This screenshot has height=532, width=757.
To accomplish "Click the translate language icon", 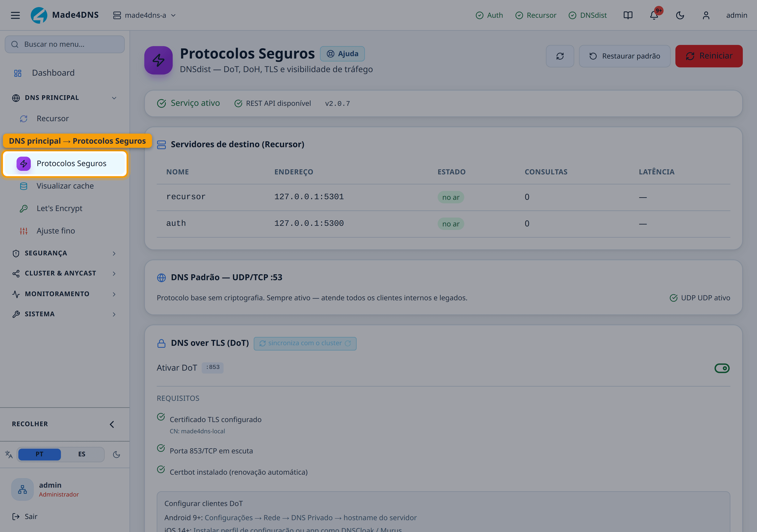I will click(9, 455).
